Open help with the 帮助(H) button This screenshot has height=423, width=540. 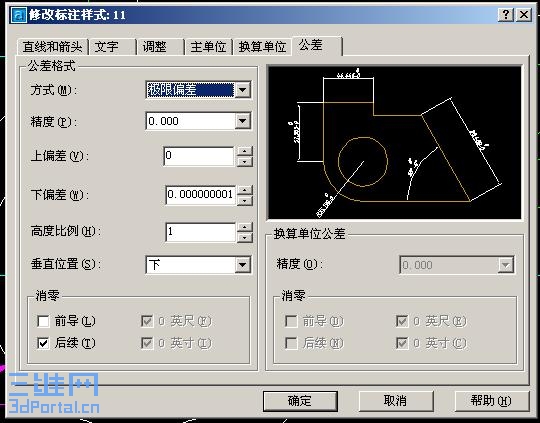point(491,401)
